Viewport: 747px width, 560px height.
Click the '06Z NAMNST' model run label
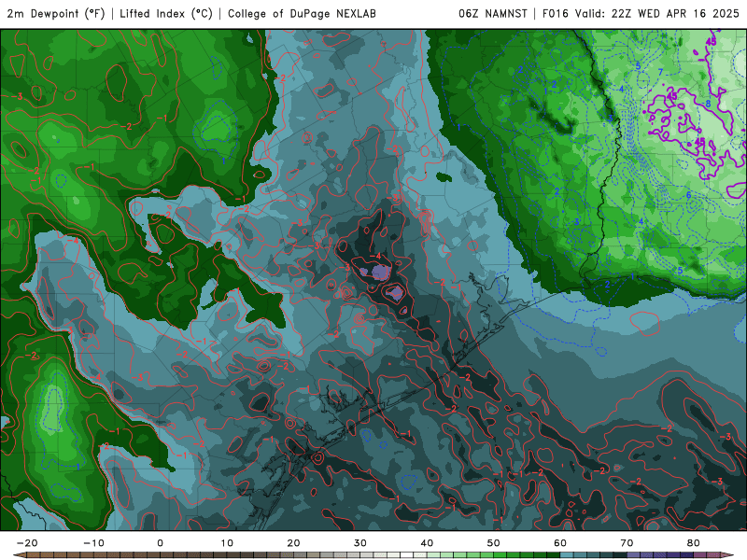493,13
